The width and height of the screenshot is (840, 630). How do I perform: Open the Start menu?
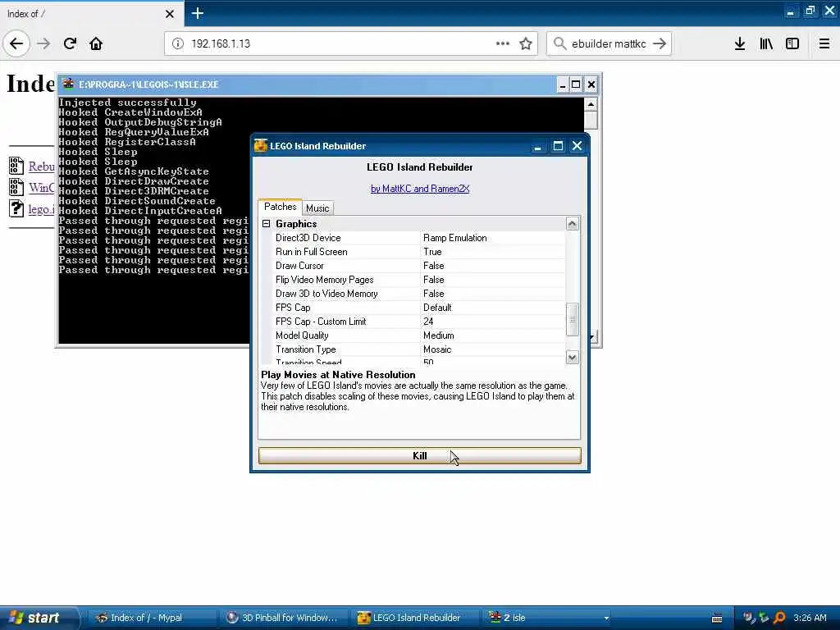39,618
